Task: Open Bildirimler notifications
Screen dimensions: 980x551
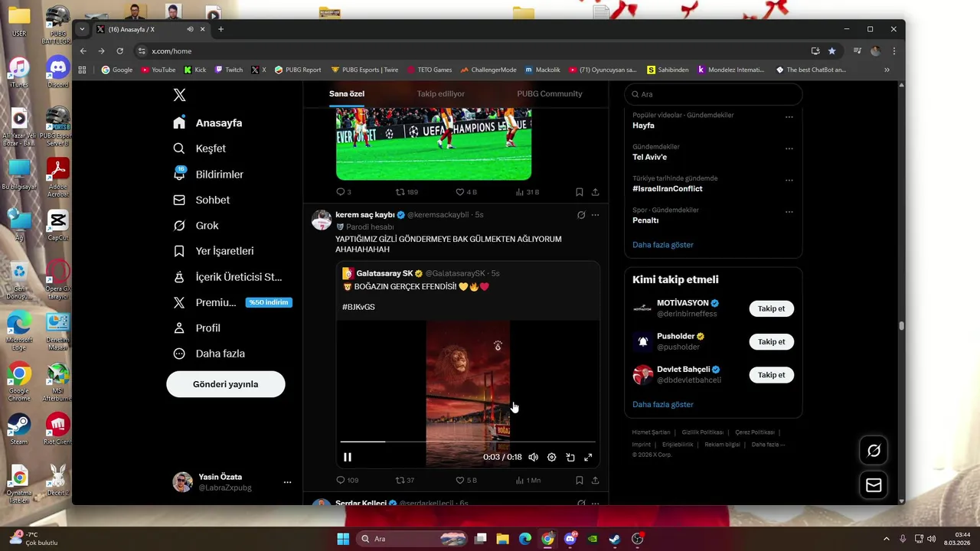Action: (208, 174)
